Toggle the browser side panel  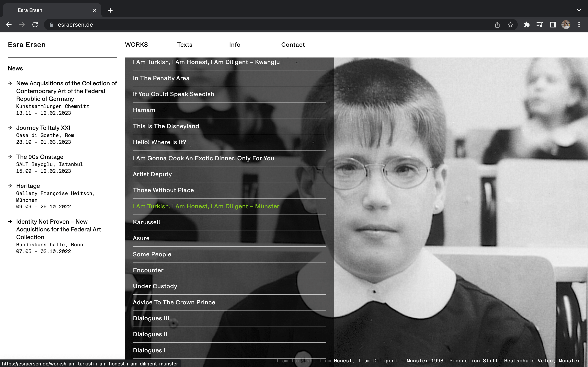(x=553, y=25)
